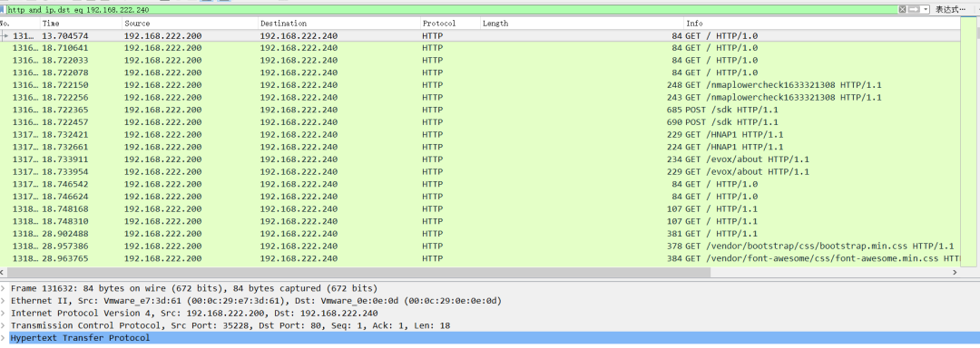Select the packet at time 18.722078

tap(480, 73)
